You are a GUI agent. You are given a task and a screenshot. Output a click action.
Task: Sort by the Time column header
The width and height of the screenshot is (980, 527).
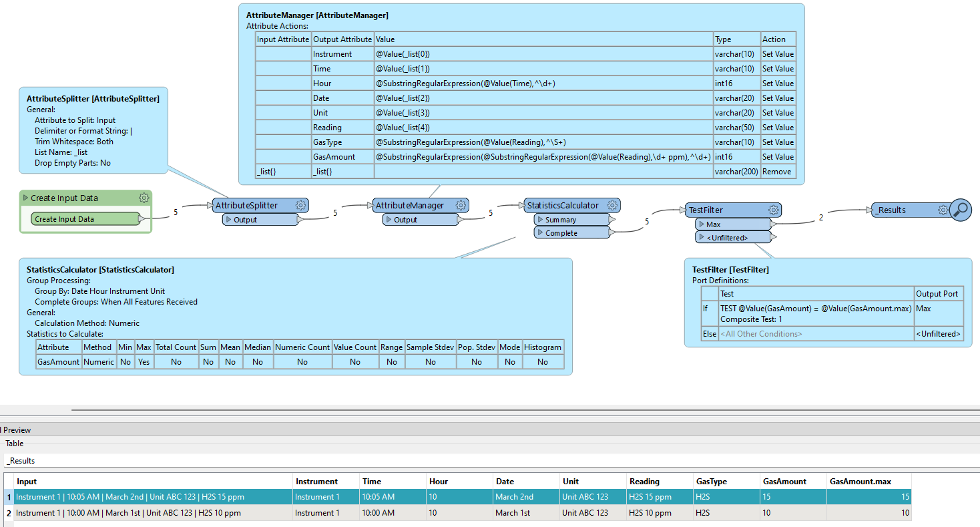(393, 481)
